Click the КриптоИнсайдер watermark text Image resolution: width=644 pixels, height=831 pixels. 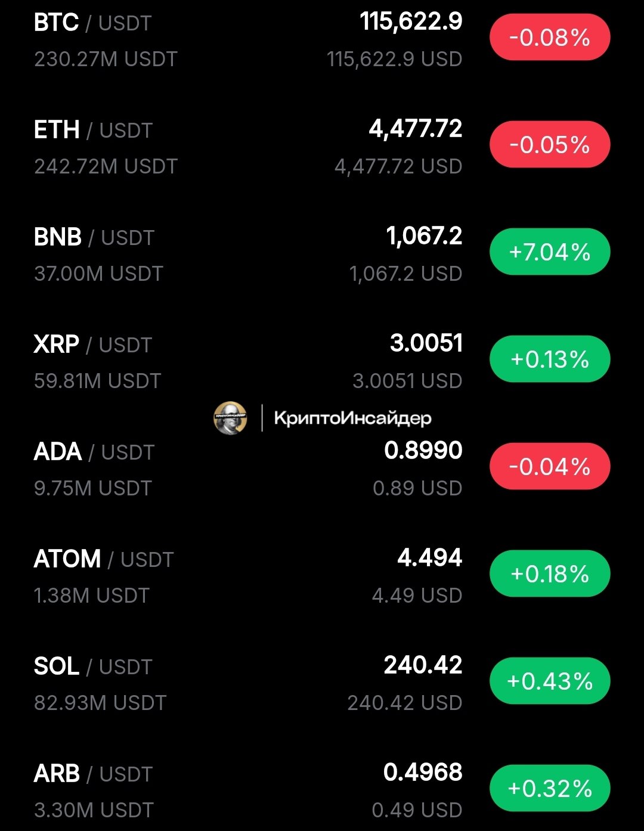click(x=352, y=418)
